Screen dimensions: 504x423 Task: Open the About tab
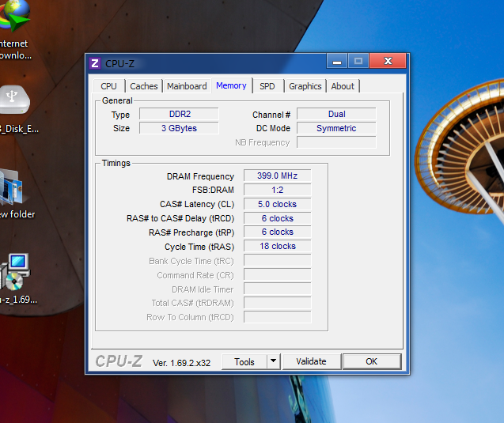[x=343, y=86]
